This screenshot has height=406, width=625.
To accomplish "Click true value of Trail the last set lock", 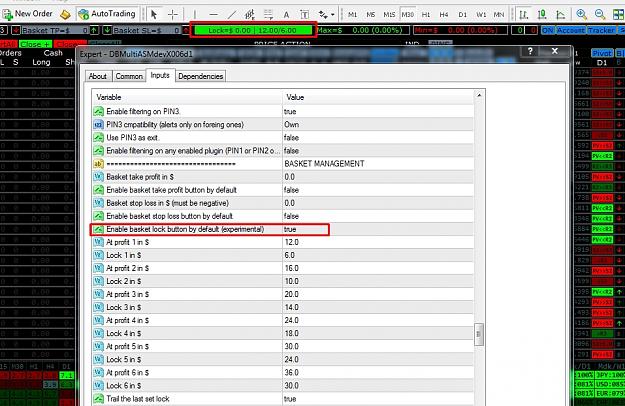I will 290,399.
